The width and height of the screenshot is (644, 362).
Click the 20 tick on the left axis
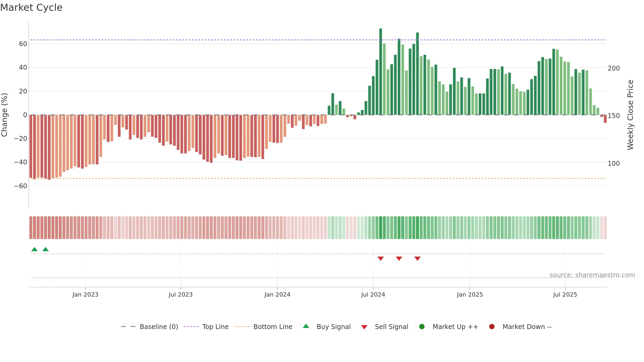coord(23,91)
